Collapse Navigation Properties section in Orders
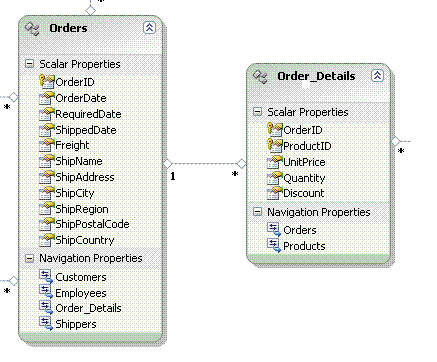This screenshot has width=437, height=362. pos(30,258)
